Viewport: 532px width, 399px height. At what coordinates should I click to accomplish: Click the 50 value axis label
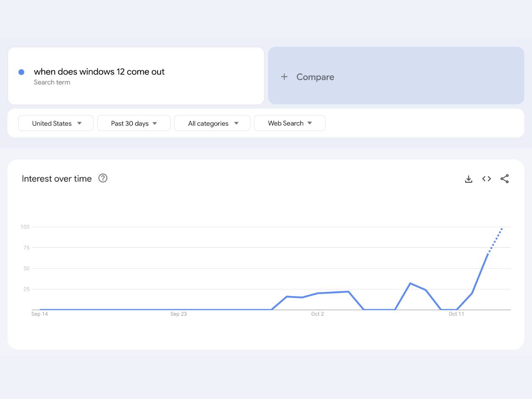[26, 268]
